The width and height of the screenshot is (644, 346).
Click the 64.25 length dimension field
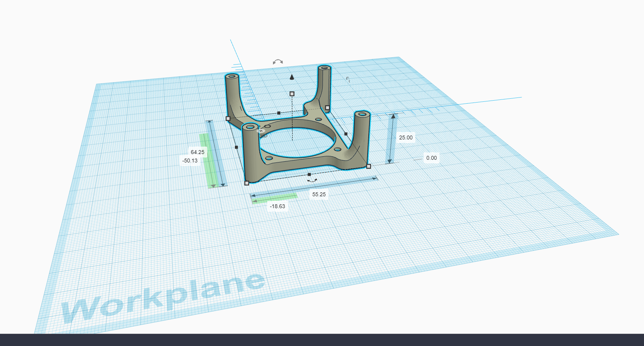click(x=197, y=152)
